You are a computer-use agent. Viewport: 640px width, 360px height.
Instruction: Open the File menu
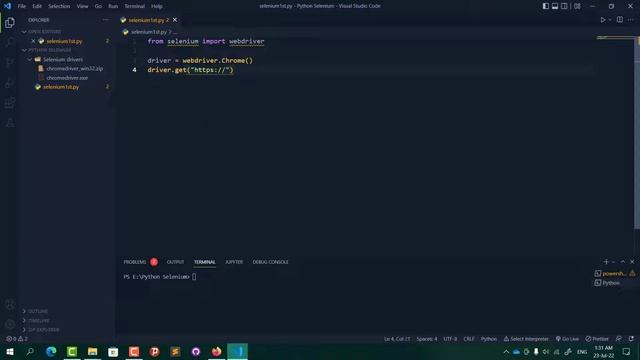pyautogui.click(x=22, y=6)
